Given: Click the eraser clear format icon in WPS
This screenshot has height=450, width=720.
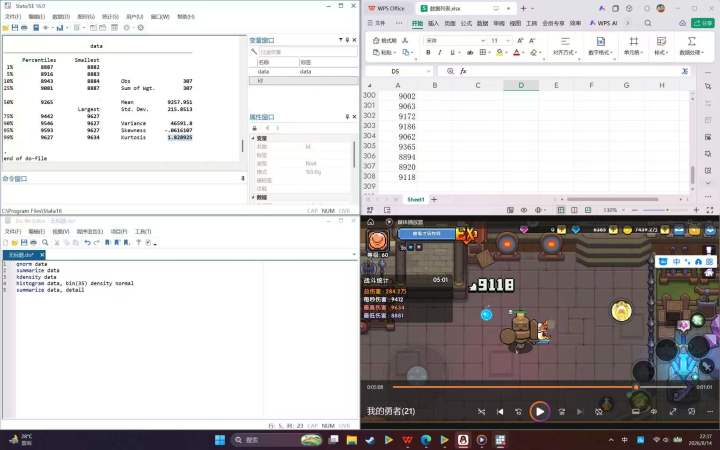Looking at the screenshot, I should click(x=534, y=53).
